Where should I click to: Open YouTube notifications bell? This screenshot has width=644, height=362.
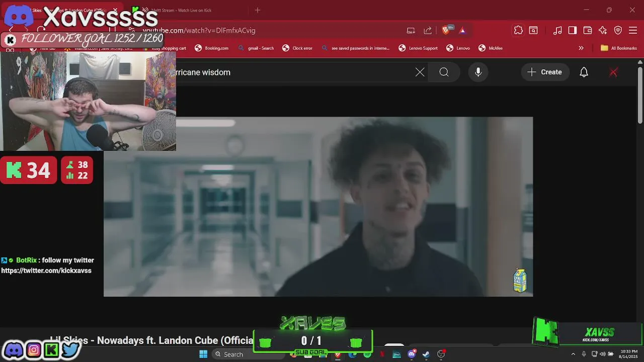pyautogui.click(x=584, y=72)
